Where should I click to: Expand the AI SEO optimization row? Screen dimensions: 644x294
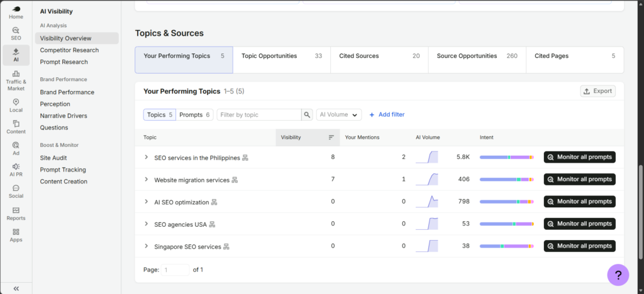(x=146, y=201)
